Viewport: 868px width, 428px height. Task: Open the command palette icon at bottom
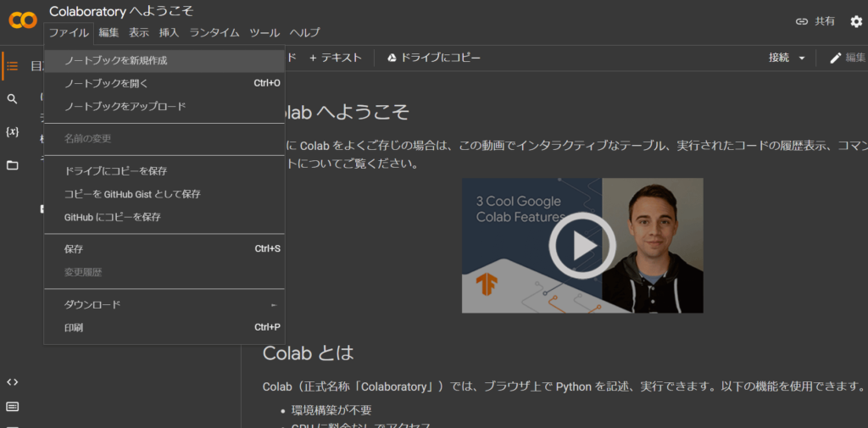(12, 407)
